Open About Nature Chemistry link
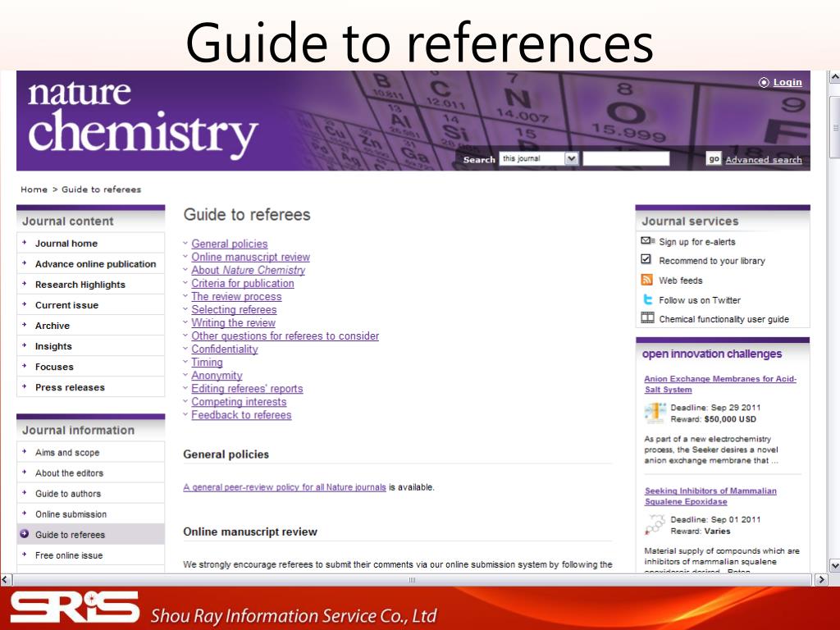Viewport: 840px width, 630px height. [248, 270]
